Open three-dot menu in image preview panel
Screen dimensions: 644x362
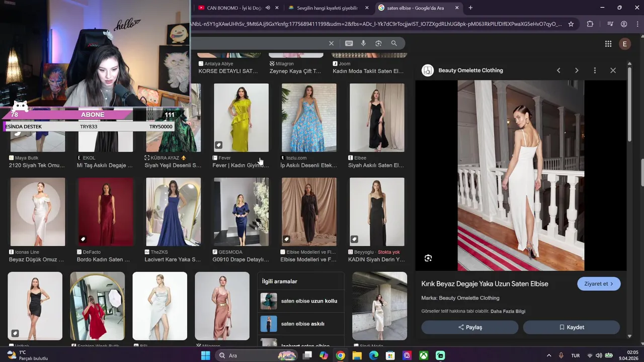click(595, 70)
